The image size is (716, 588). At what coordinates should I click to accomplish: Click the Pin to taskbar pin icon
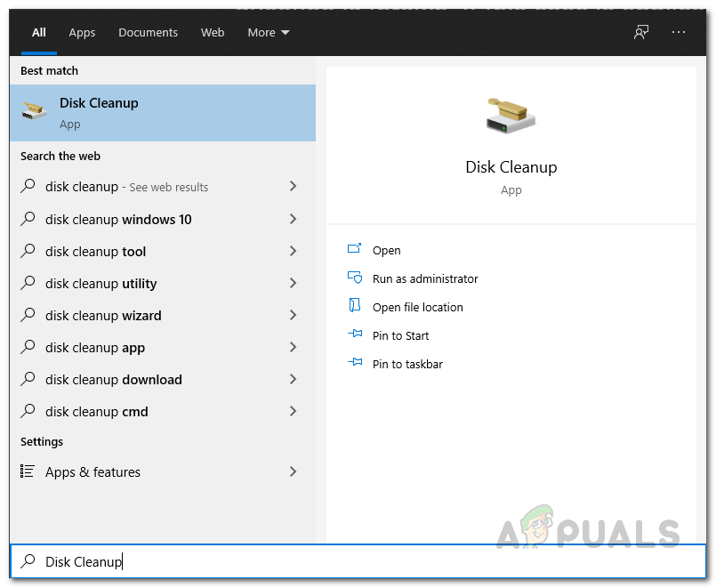click(355, 362)
